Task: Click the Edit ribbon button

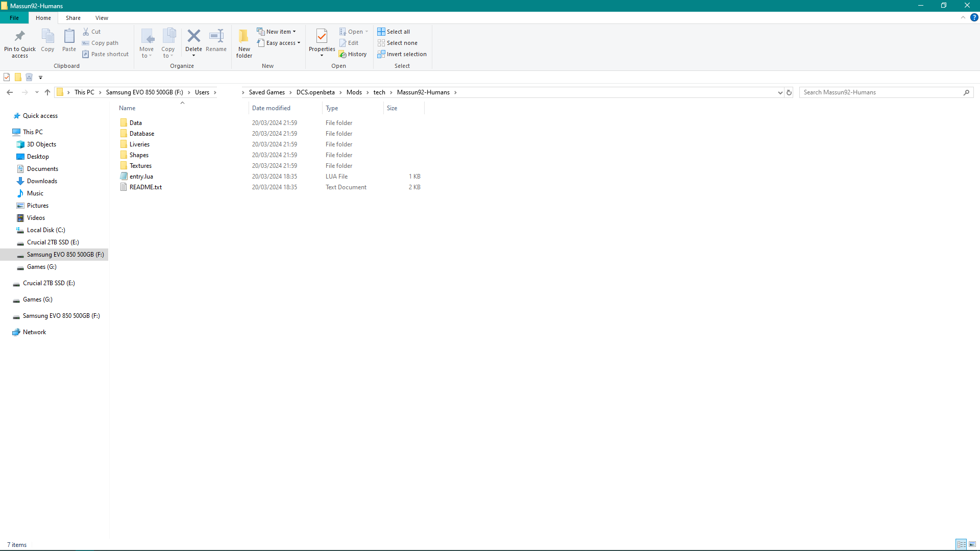Action: 349,43
